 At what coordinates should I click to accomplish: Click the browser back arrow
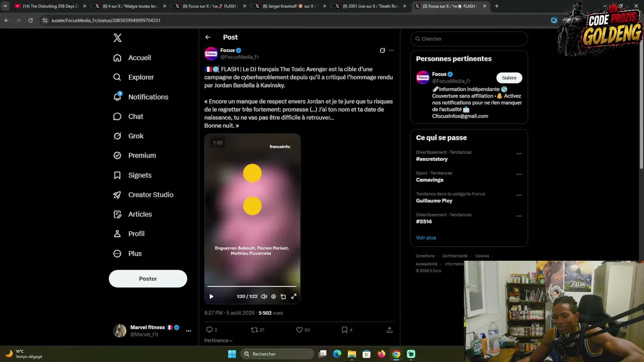click(x=6, y=21)
